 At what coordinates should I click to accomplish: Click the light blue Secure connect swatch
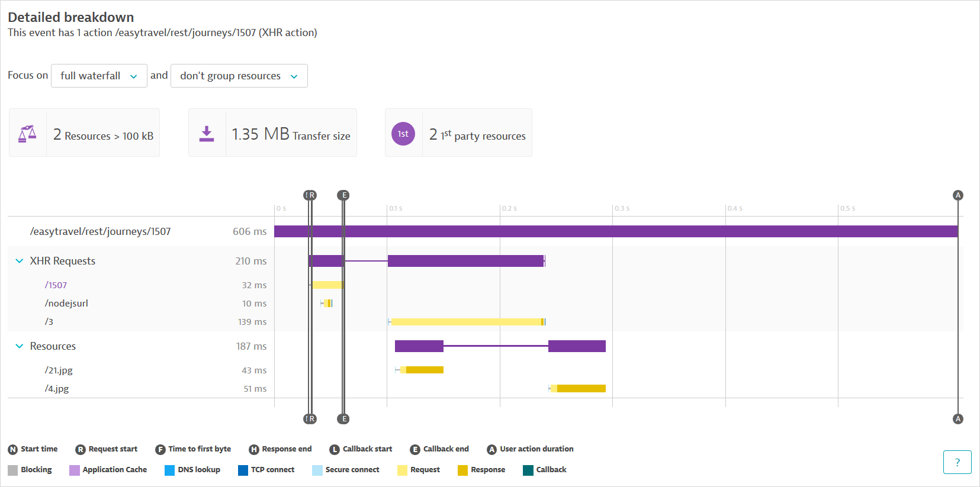317,470
